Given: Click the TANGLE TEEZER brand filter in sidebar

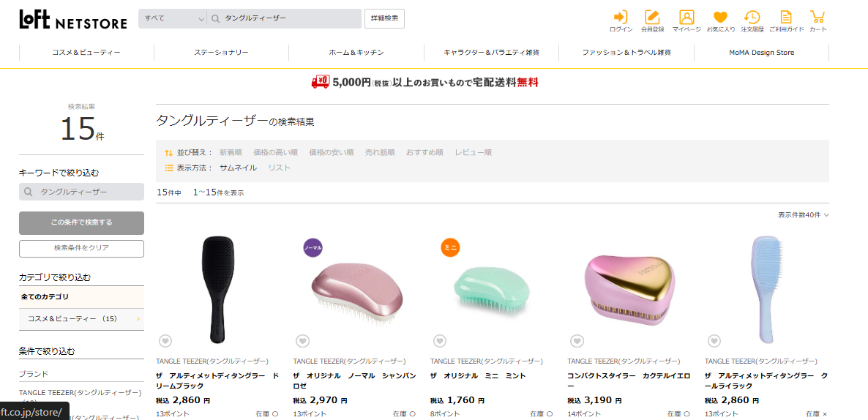Looking at the screenshot, I should click(x=81, y=392).
